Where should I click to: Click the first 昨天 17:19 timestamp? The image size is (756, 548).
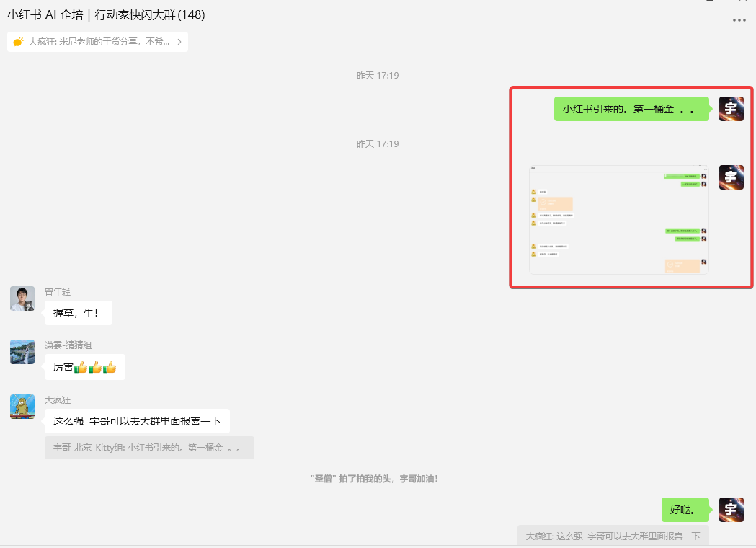pos(378,75)
